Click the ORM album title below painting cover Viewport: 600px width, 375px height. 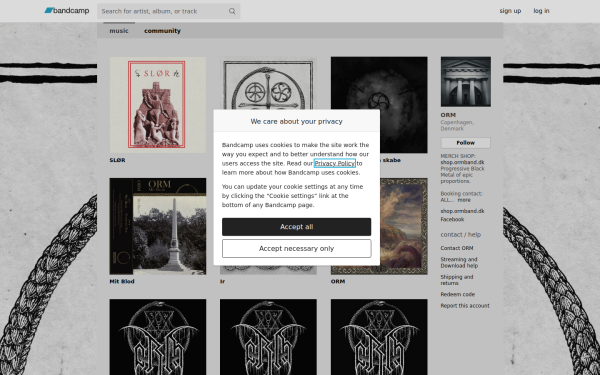click(338, 281)
